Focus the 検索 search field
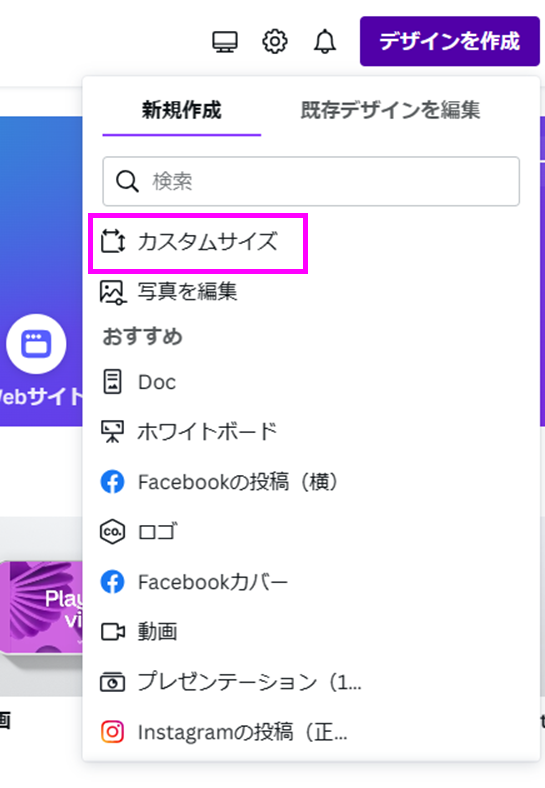 pyautogui.click(x=311, y=181)
